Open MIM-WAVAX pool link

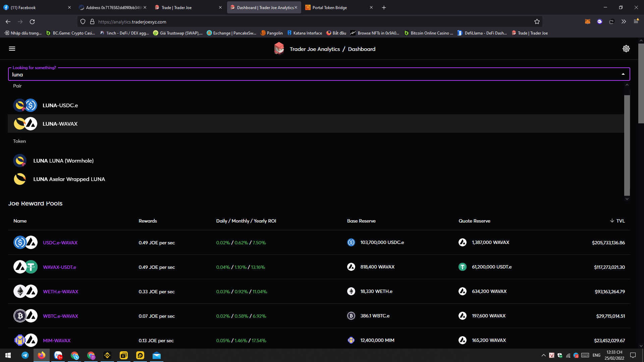[57, 341]
